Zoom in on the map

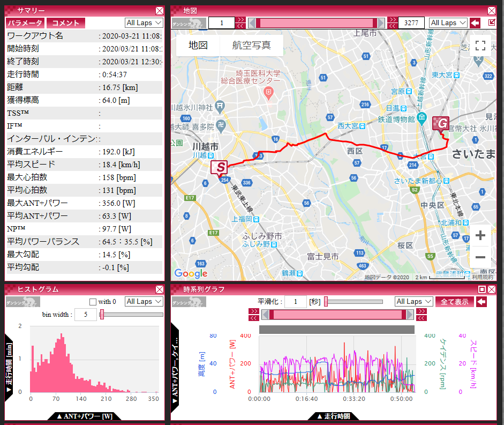tap(480, 235)
